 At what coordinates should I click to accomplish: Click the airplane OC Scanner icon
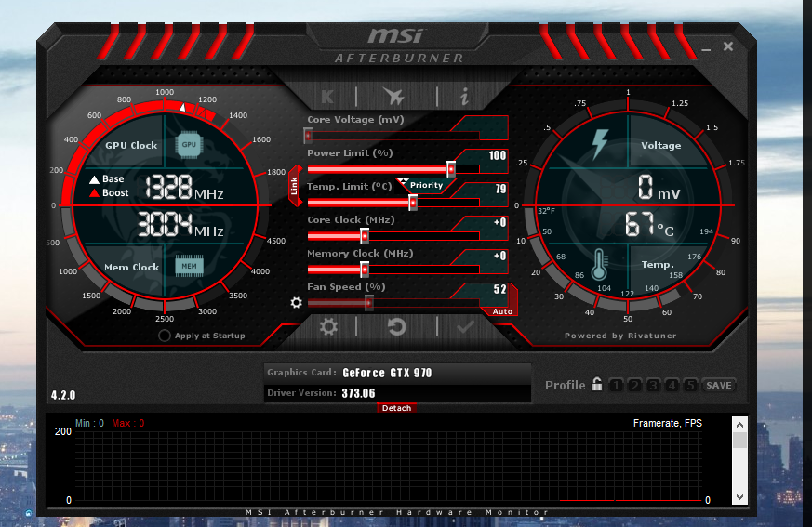394,97
